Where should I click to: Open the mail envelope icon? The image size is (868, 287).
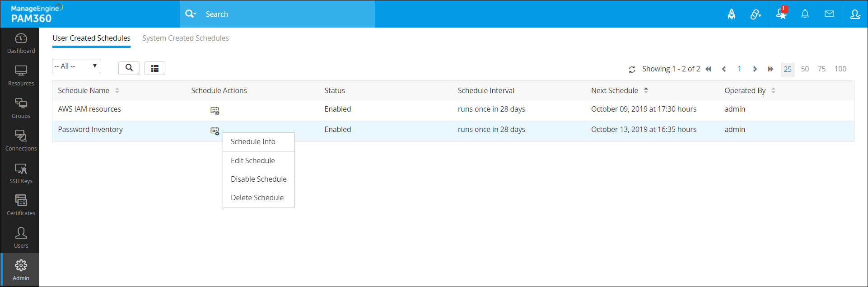pos(829,14)
